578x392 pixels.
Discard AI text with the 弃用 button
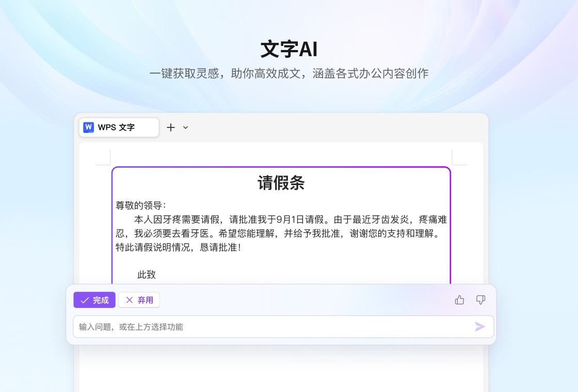138,300
